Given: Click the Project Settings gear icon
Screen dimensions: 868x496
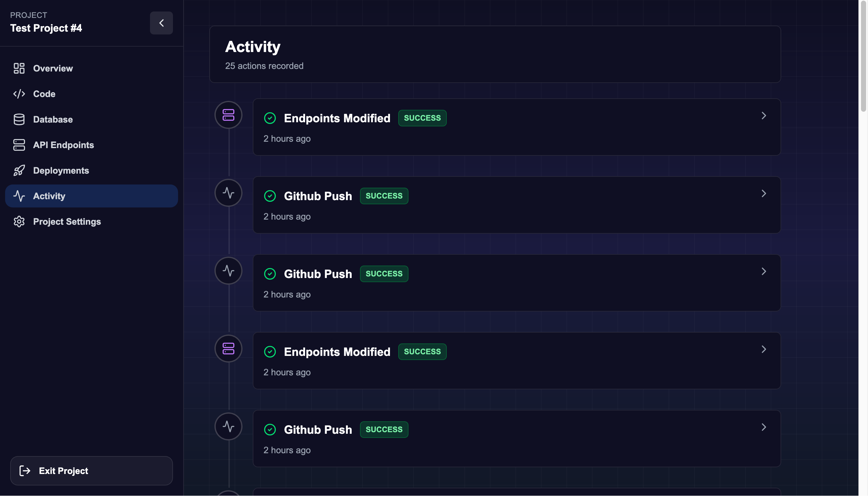Looking at the screenshot, I should pos(19,222).
